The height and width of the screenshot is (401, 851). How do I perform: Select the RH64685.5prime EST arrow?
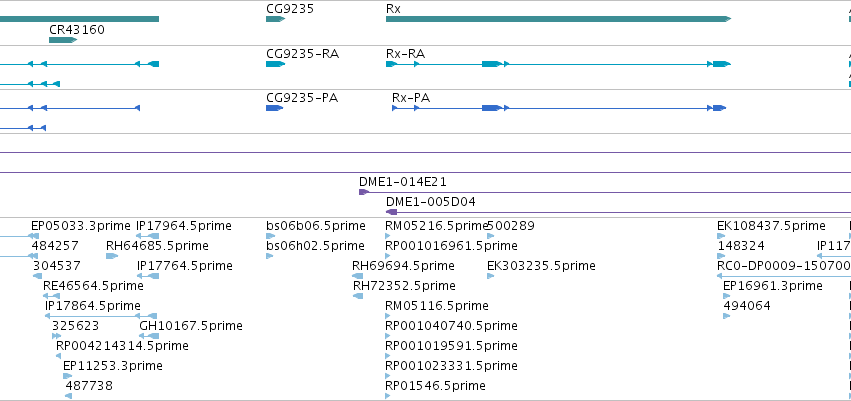(112, 256)
